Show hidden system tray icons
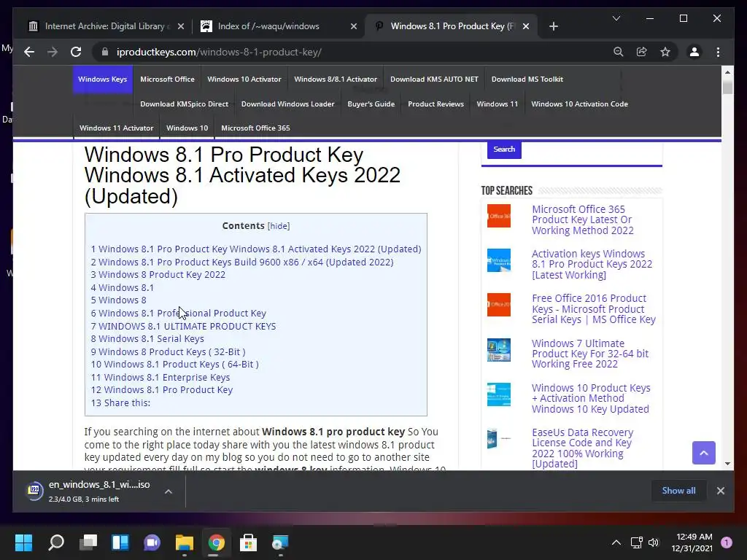This screenshot has width=747, height=560. 616,542
